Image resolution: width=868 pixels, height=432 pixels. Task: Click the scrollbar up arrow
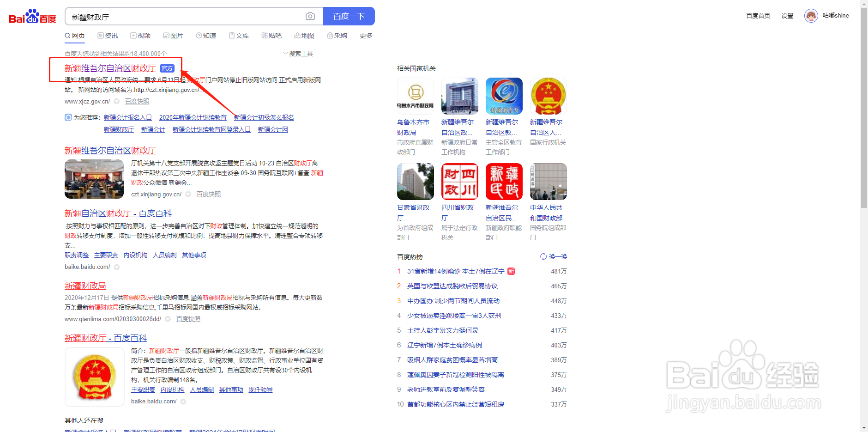(x=864, y=3)
